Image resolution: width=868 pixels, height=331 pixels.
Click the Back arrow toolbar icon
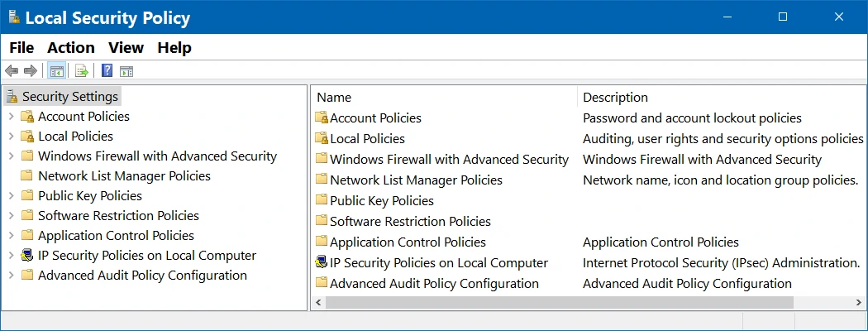pos(12,71)
